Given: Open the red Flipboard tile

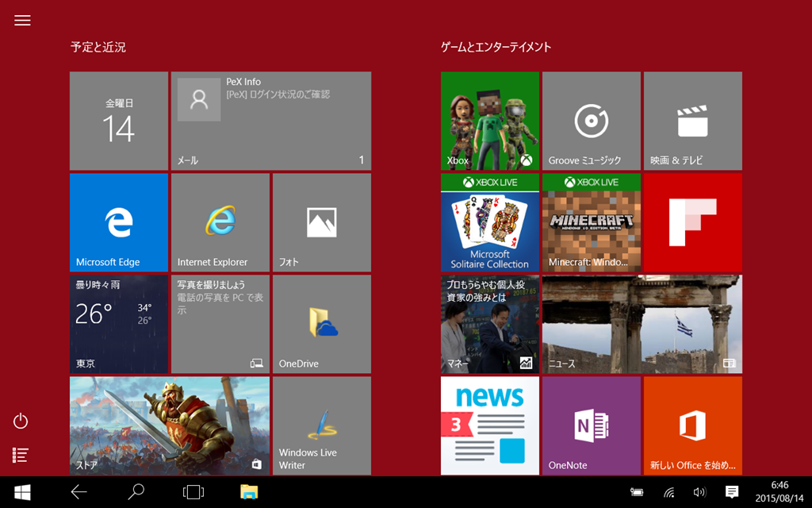Looking at the screenshot, I should 692,222.
